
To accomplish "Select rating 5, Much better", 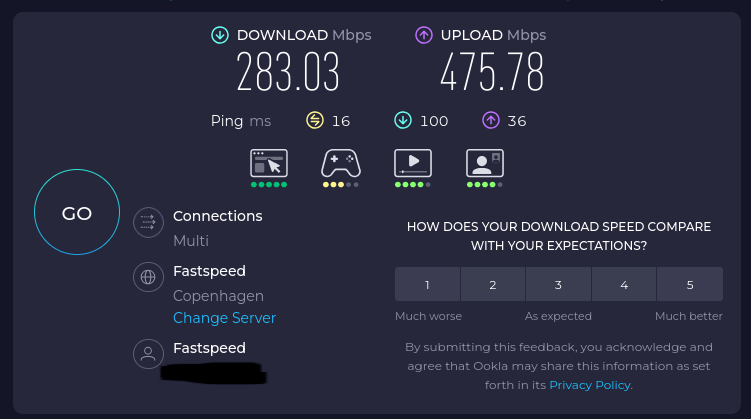I will [690, 284].
